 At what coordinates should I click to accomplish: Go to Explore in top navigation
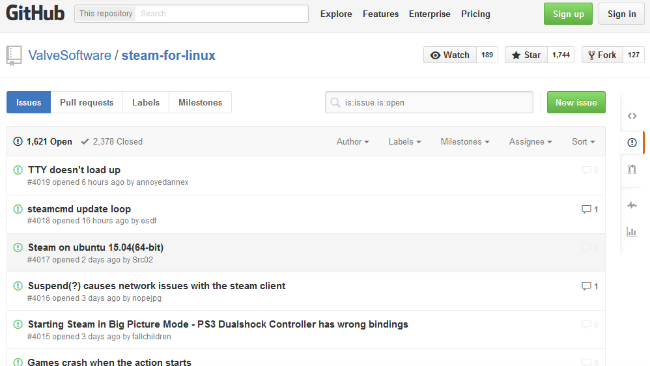[x=336, y=14]
